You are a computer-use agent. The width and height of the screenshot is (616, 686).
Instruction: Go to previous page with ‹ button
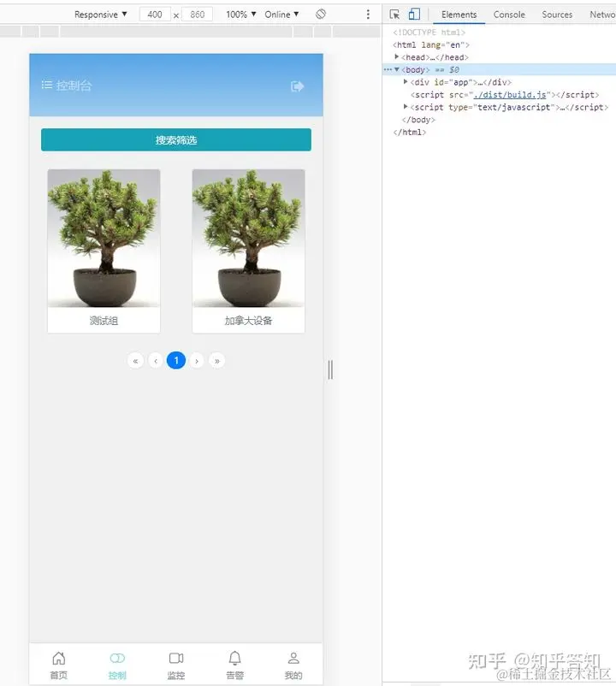point(156,361)
